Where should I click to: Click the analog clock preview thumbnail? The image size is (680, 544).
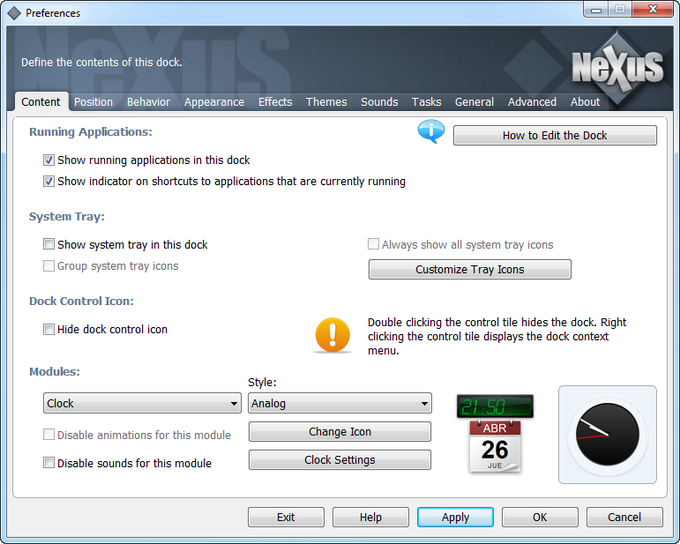pyautogui.click(x=607, y=434)
